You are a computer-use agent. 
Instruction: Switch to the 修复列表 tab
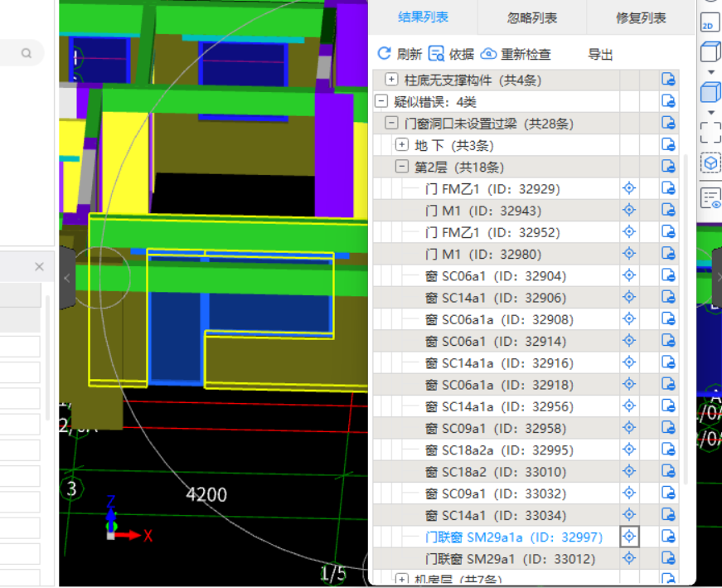point(641,18)
